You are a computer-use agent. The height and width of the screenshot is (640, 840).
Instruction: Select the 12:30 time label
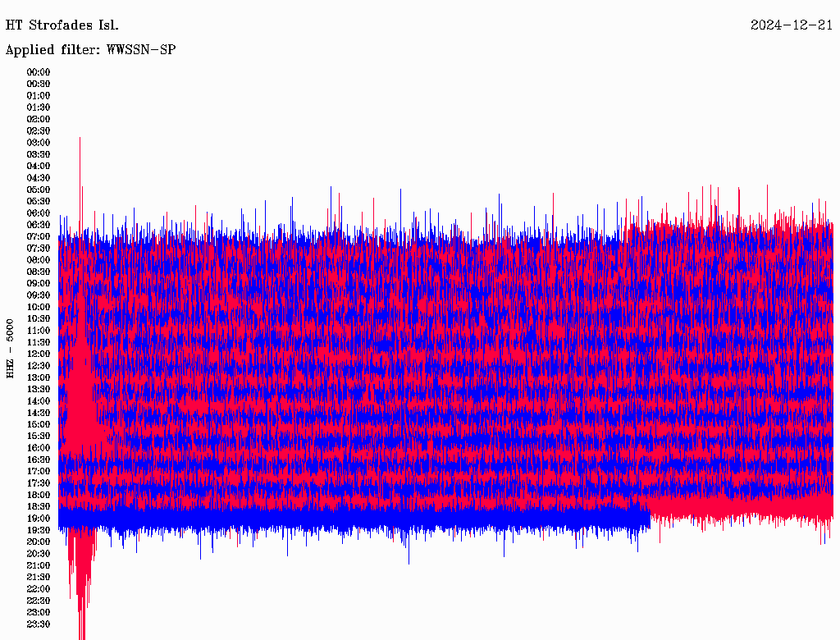click(x=39, y=366)
